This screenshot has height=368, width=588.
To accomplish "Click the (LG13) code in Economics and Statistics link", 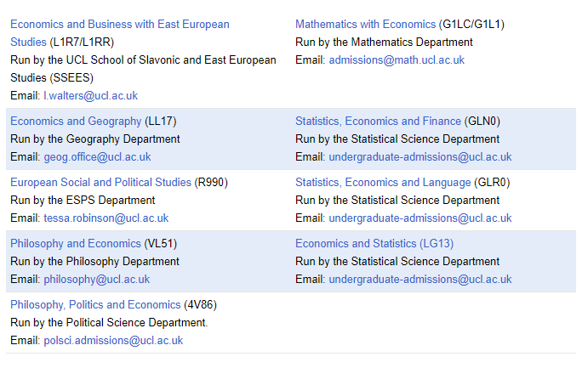I will (437, 244).
